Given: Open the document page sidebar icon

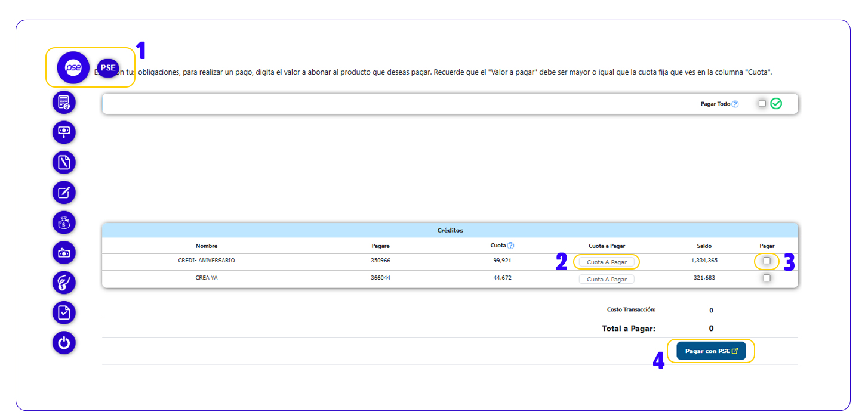Looking at the screenshot, I should pos(64,162).
